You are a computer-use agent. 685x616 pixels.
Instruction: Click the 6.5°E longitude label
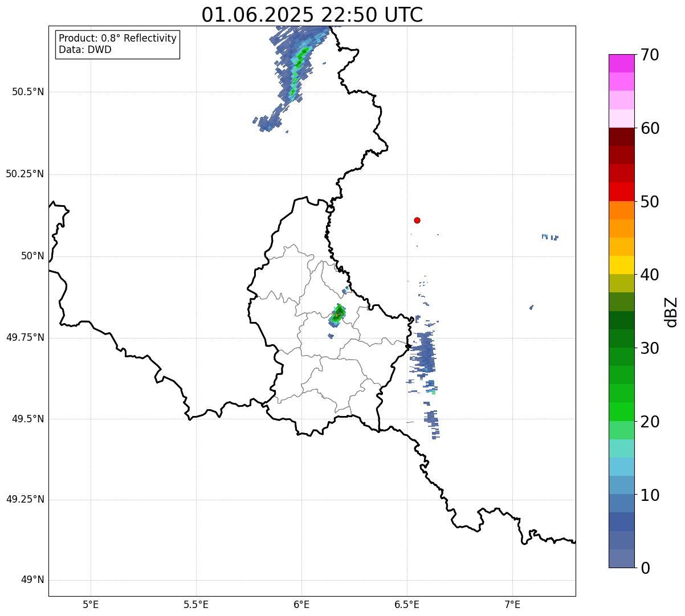[x=407, y=605]
